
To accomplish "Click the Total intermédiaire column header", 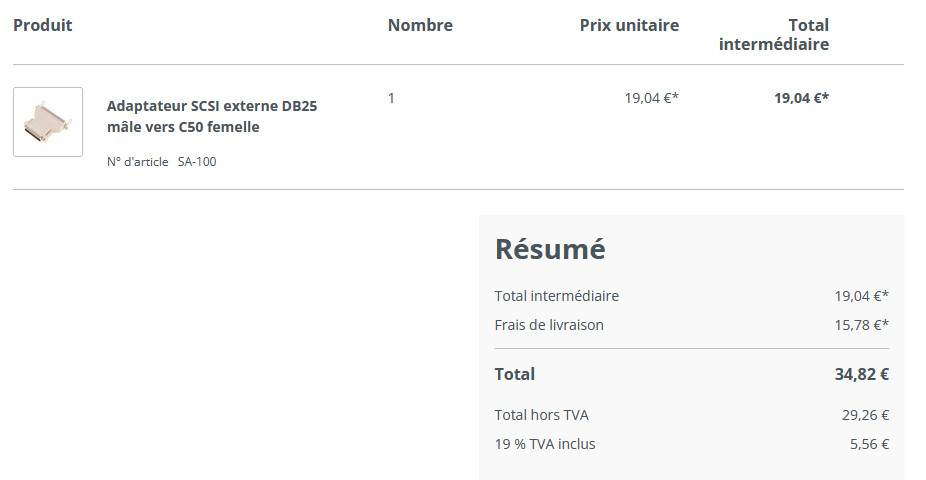I will tap(774, 34).
